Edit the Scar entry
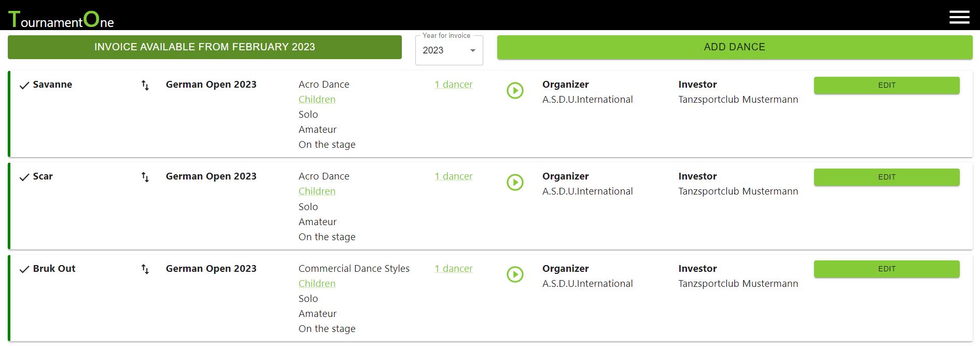 [887, 177]
